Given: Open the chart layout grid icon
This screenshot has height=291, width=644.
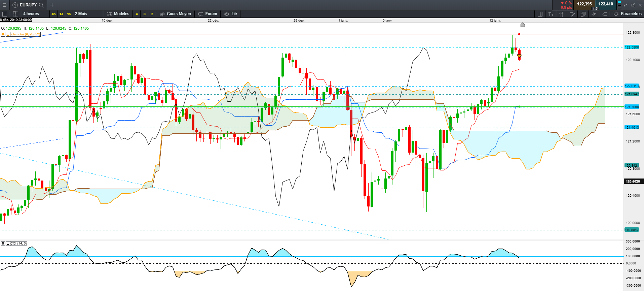Looking at the screenshot, I should coord(15,14).
